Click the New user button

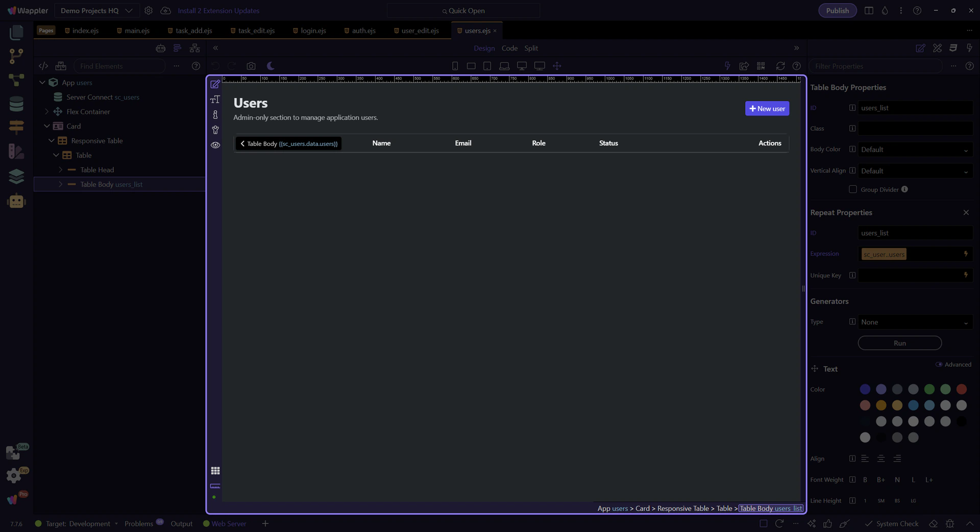tap(767, 109)
